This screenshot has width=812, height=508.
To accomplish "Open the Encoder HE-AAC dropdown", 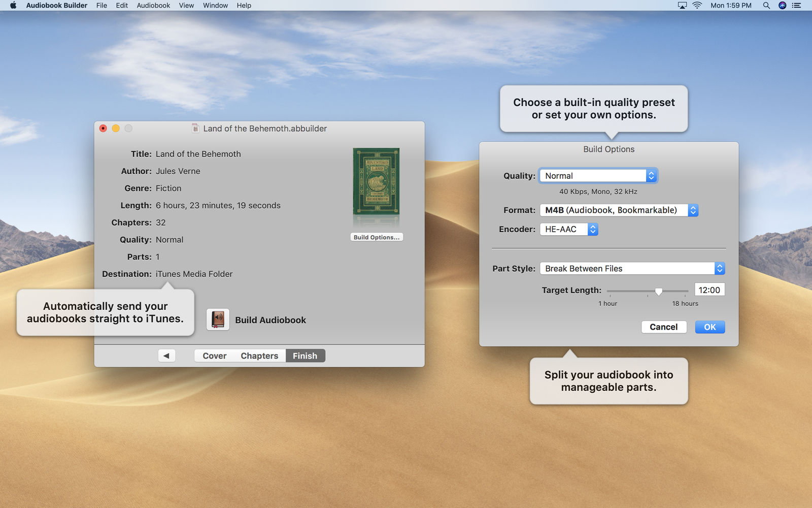I will pos(569,229).
